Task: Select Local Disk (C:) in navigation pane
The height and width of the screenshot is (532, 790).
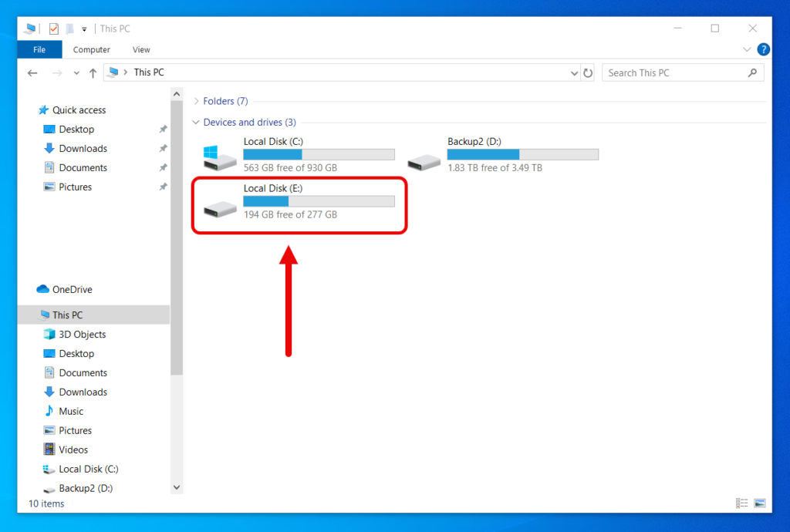Action: 88,469
